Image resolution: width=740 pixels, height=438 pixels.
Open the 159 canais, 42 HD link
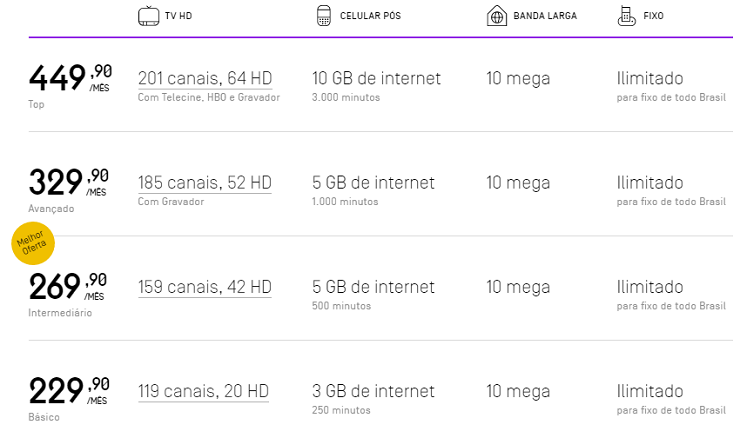pyautogui.click(x=205, y=287)
